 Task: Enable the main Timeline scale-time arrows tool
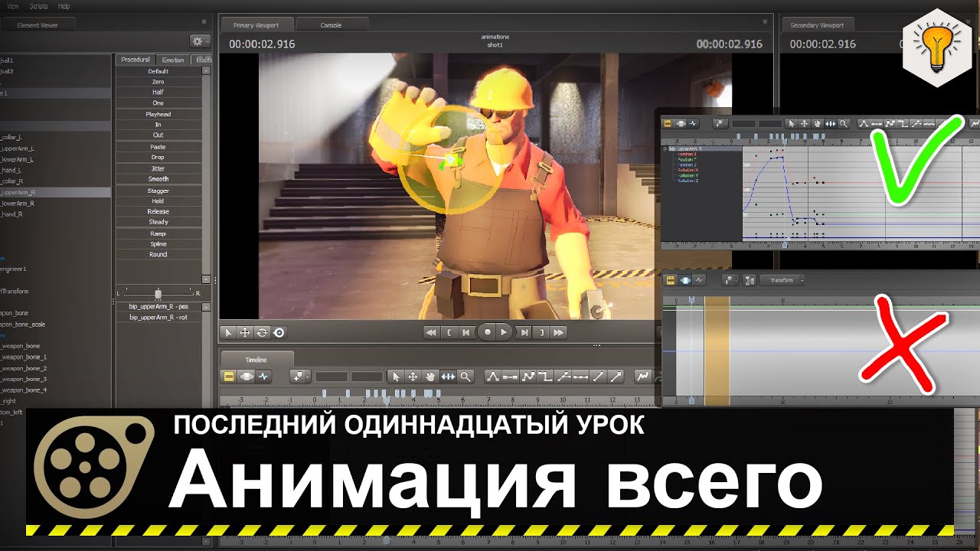tap(448, 377)
